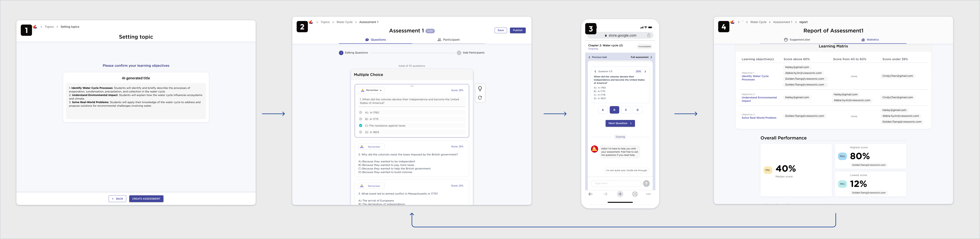Image resolution: width=980 pixels, height=239 pixels.
Task: Tap the share icon in mobile address bar
Action: (x=649, y=35)
